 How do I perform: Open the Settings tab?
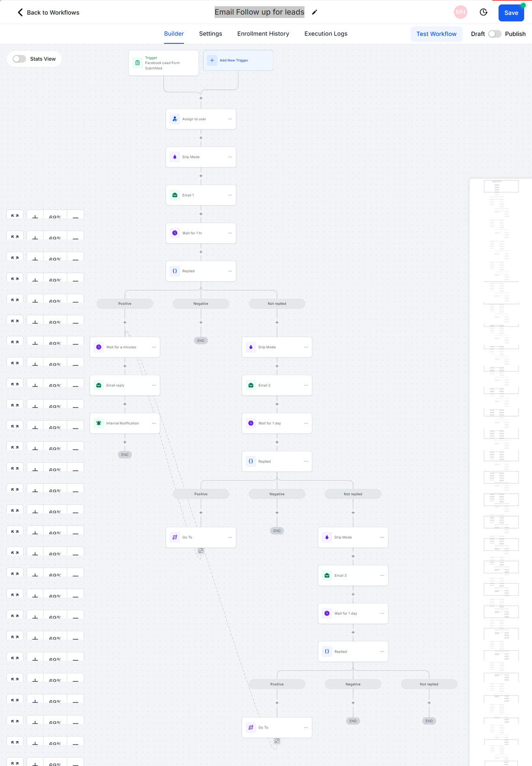point(211,34)
